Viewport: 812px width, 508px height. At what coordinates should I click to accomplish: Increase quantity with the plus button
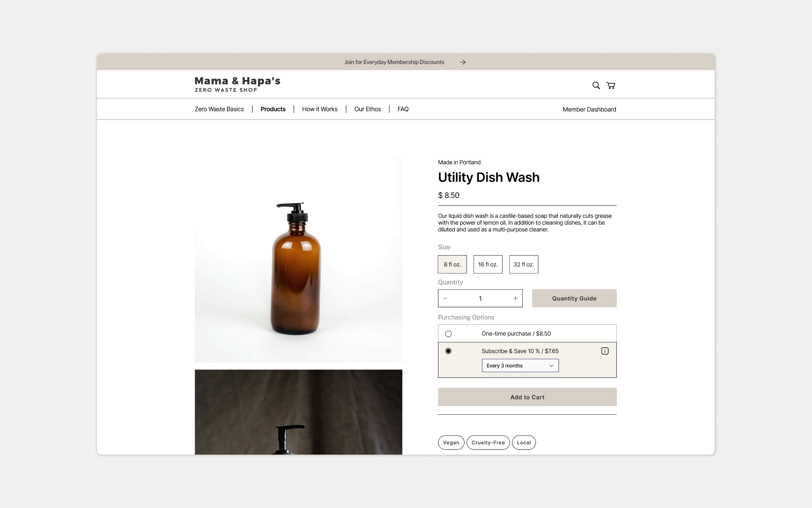pos(515,298)
